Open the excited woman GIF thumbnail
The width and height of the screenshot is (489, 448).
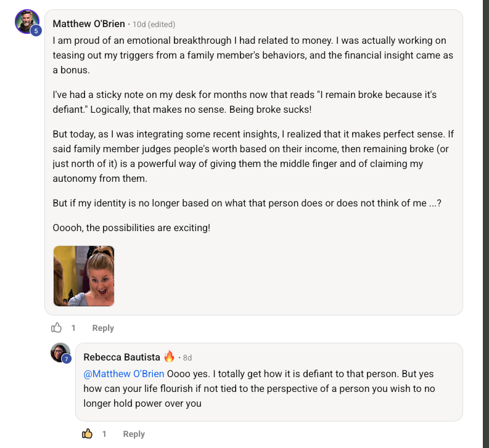point(84,276)
